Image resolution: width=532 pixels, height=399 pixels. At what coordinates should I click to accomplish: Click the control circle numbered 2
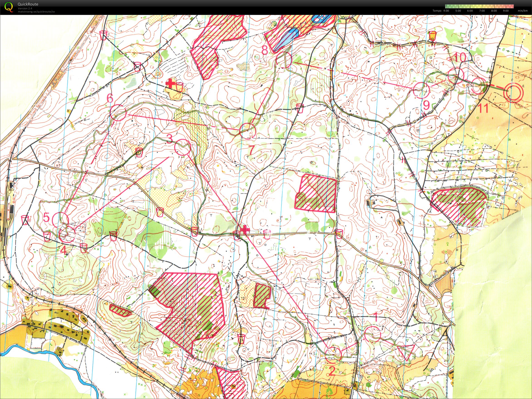coord(333,355)
